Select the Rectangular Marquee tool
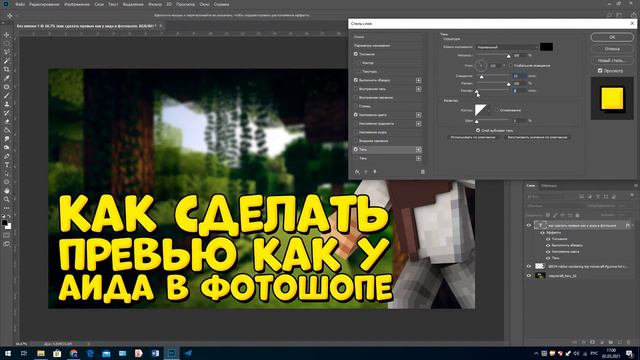 point(7,44)
